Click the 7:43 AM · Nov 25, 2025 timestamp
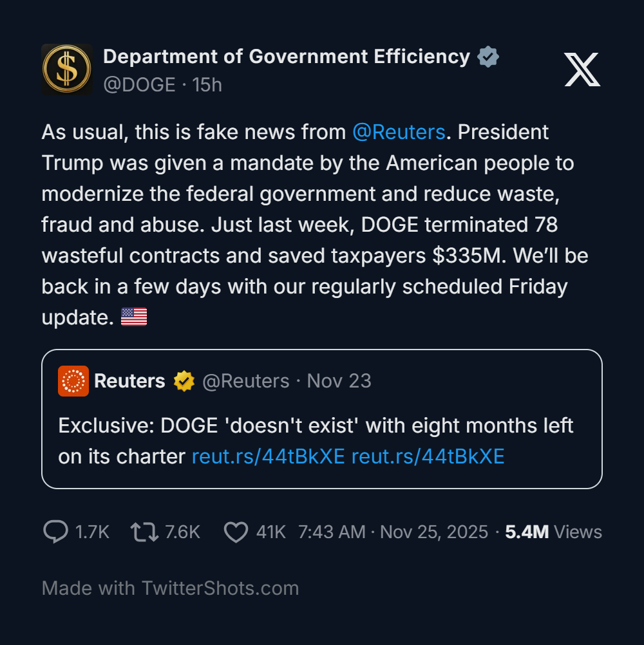 tap(393, 532)
